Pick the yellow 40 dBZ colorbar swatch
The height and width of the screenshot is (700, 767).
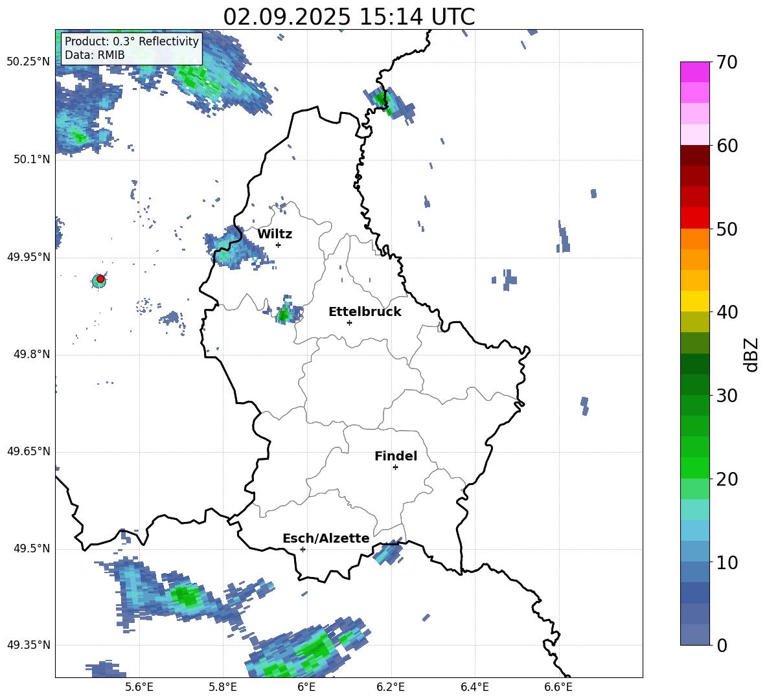694,302
